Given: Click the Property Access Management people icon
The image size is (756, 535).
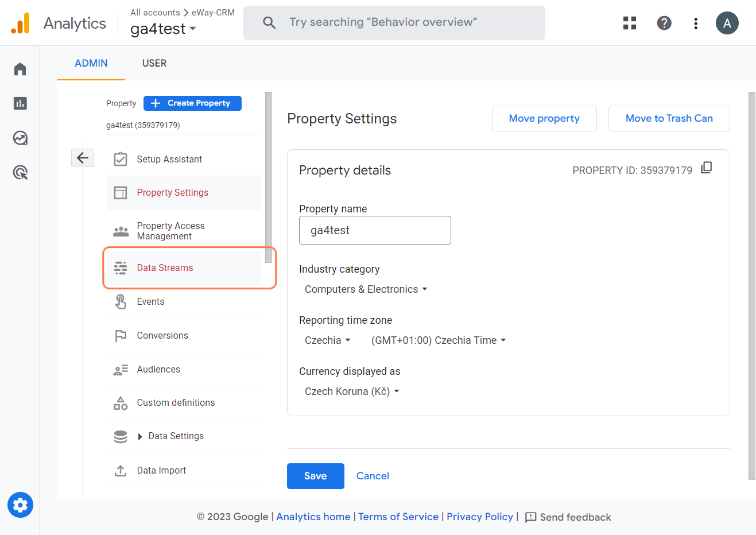Looking at the screenshot, I should 121,231.
